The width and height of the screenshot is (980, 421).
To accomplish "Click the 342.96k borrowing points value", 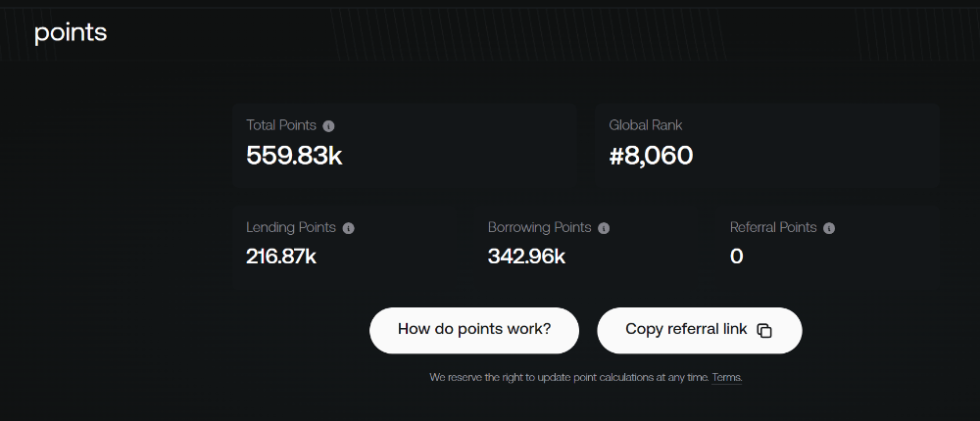I will point(527,257).
